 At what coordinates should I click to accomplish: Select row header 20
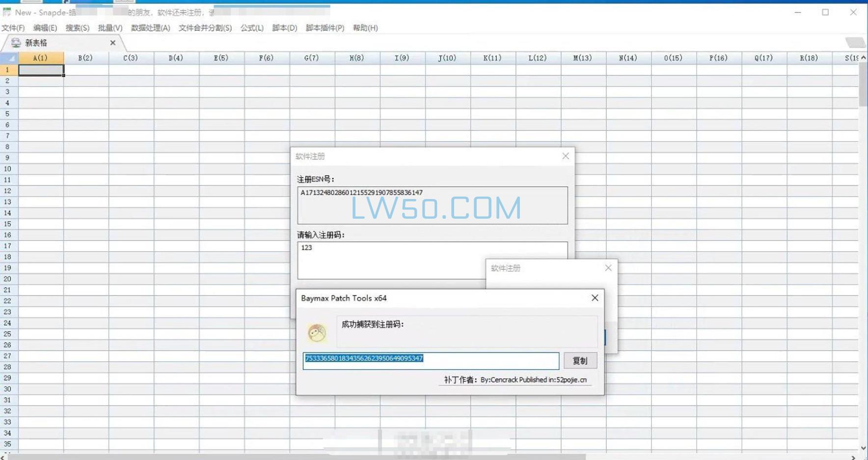[x=9, y=279]
